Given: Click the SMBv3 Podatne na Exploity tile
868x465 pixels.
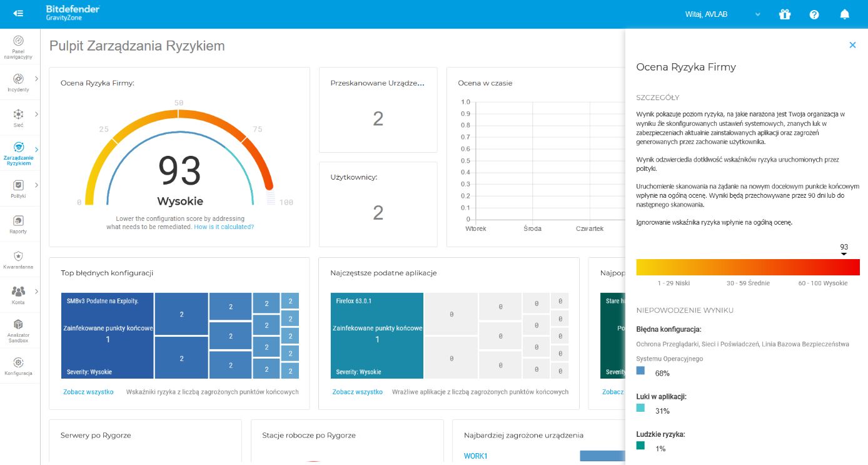Looking at the screenshot, I should click(108, 335).
